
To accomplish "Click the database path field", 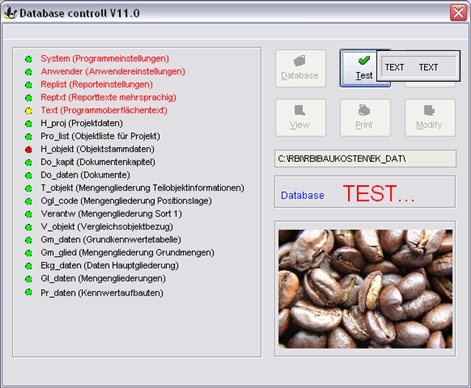I will point(365,159).
